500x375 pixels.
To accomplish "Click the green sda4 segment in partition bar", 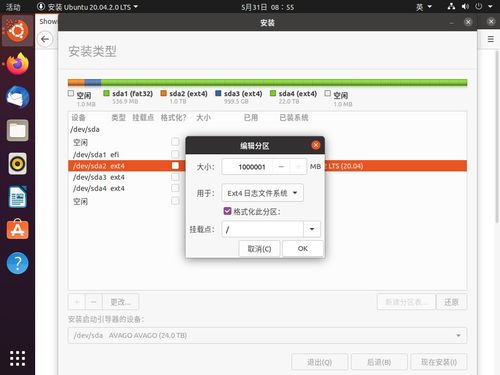I will [x=284, y=83].
